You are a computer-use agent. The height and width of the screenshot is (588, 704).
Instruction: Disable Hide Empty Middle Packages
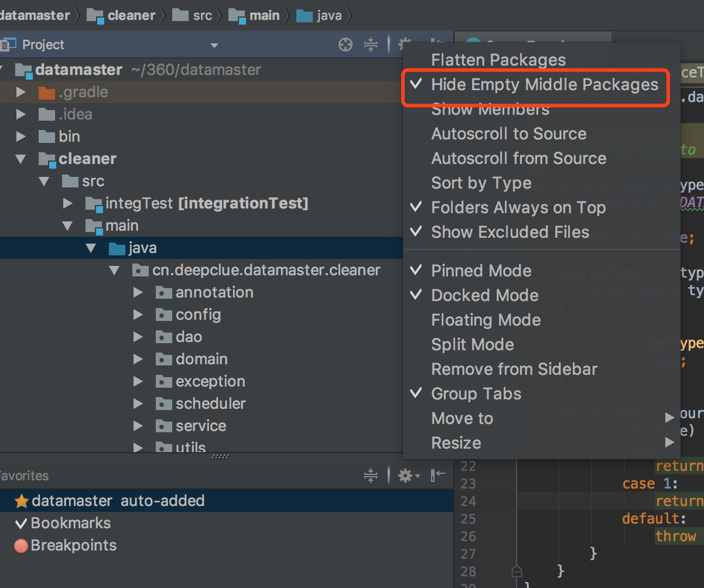tap(544, 85)
